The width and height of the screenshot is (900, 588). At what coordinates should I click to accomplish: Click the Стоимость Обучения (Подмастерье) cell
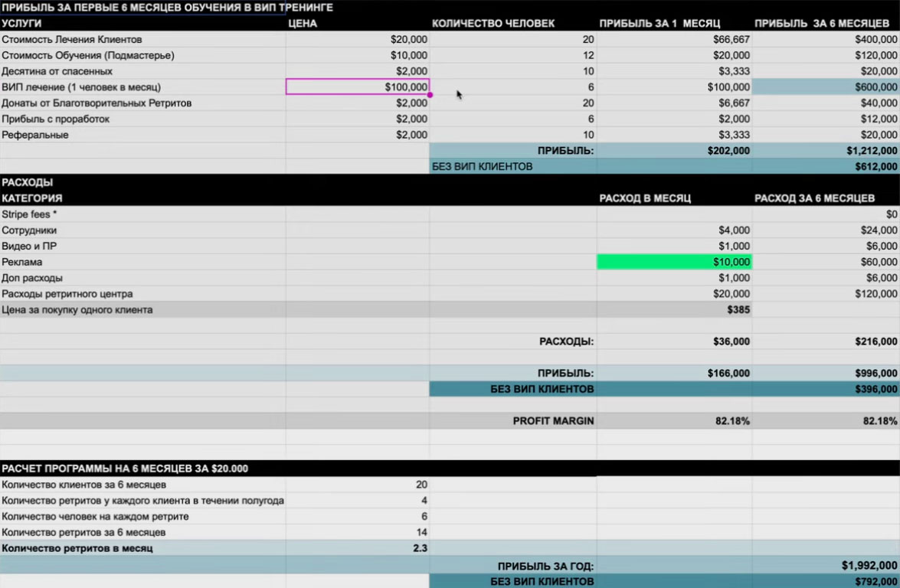[143, 55]
